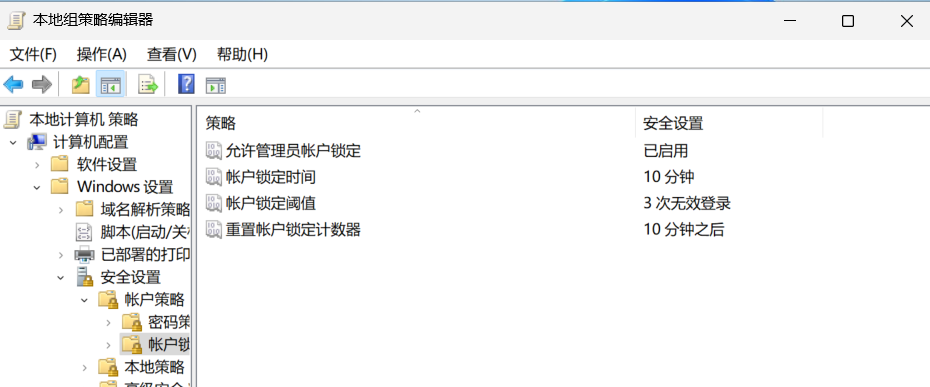Select the 重置帐户锁定计数器 policy row

(x=284, y=229)
